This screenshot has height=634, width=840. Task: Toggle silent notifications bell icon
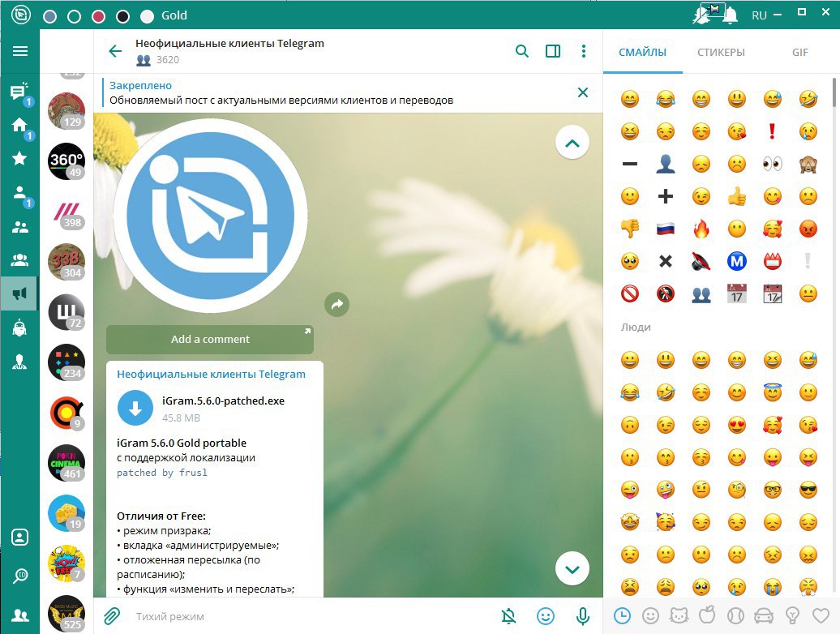(x=508, y=616)
